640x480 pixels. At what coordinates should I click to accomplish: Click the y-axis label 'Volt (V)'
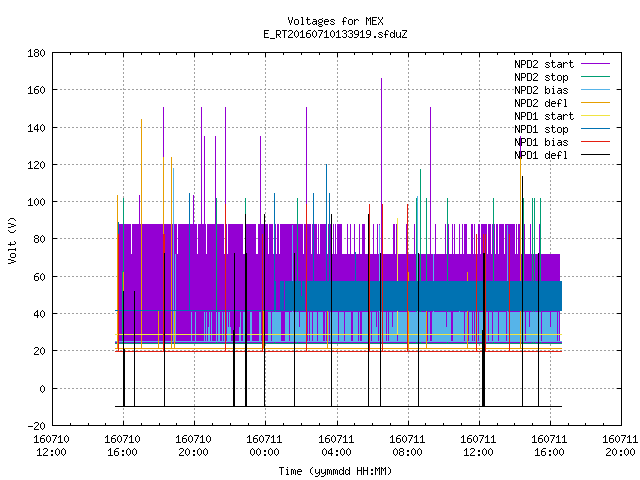coord(12,240)
